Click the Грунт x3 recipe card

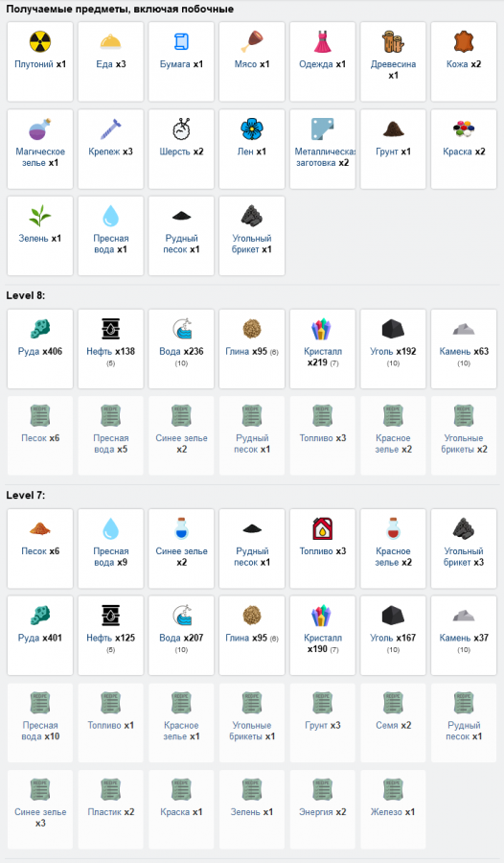point(323,723)
